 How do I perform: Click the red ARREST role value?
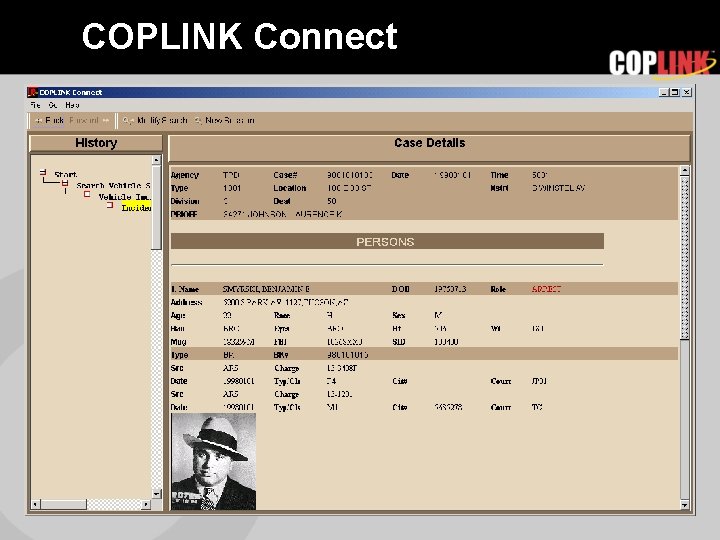tap(546, 289)
